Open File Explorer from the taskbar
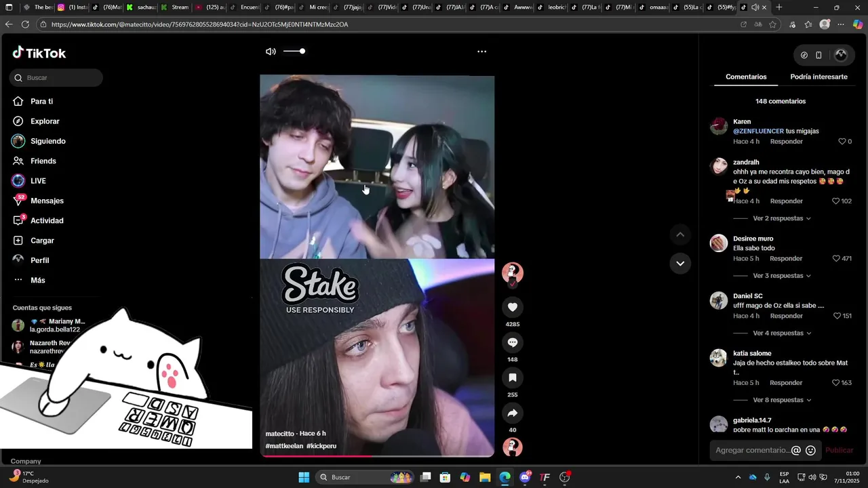Image resolution: width=868 pixels, height=488 pixels. click(x=485, y=477)
